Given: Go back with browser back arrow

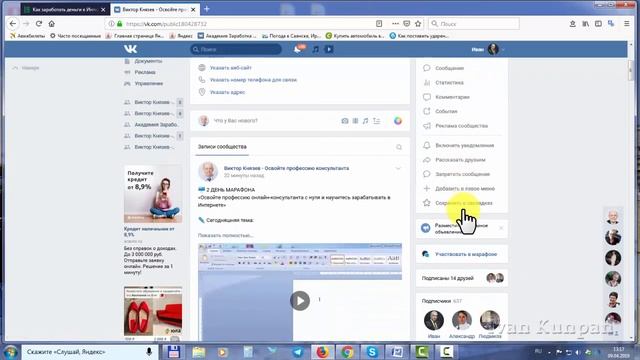Looking at the screenshot, I should click(x=13, y=24).
